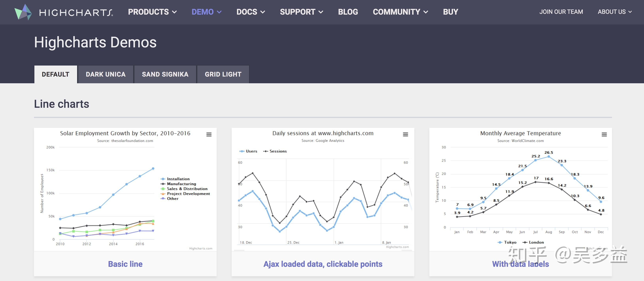The width and height of the screenshot is (644, 281).
Task: Open the Blog menu item
Action: click(x=348, y=12)
